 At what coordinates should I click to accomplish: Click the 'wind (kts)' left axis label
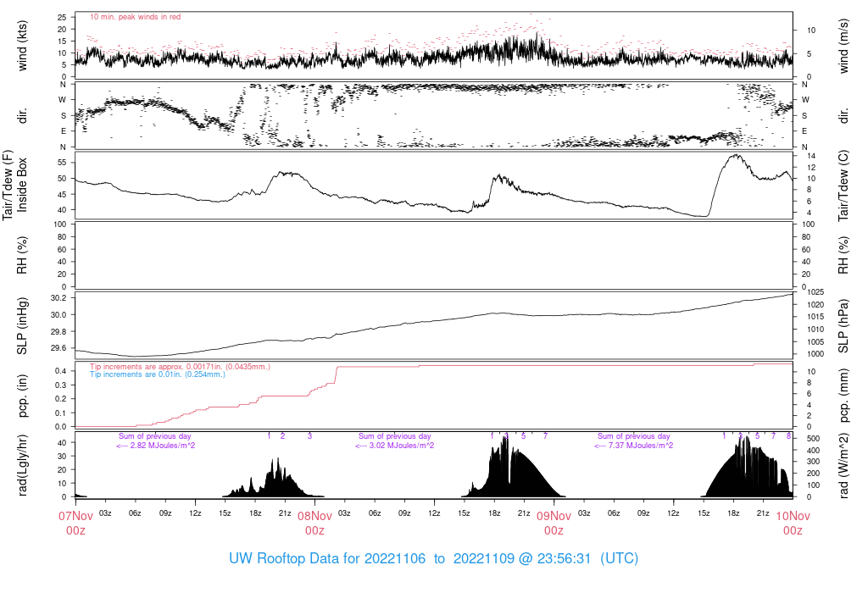(23, 45)
